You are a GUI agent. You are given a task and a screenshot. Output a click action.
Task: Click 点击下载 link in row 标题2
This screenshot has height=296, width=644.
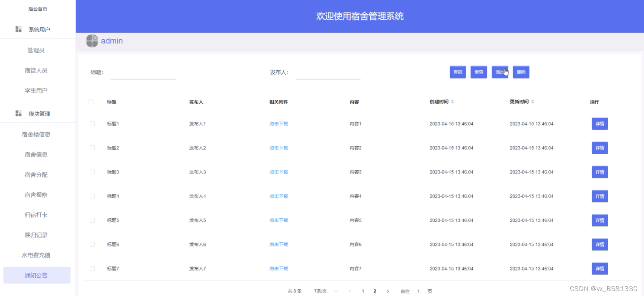click(x=279, y=148)
